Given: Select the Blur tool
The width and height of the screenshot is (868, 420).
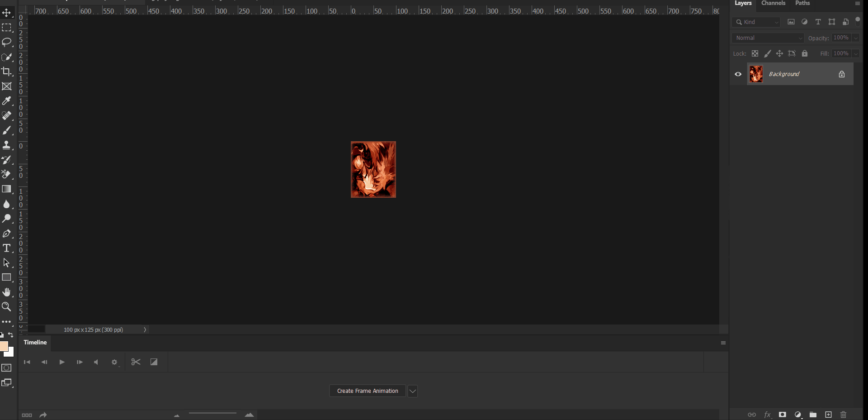Looking at the screenshot, I should (x=6, y=204).
